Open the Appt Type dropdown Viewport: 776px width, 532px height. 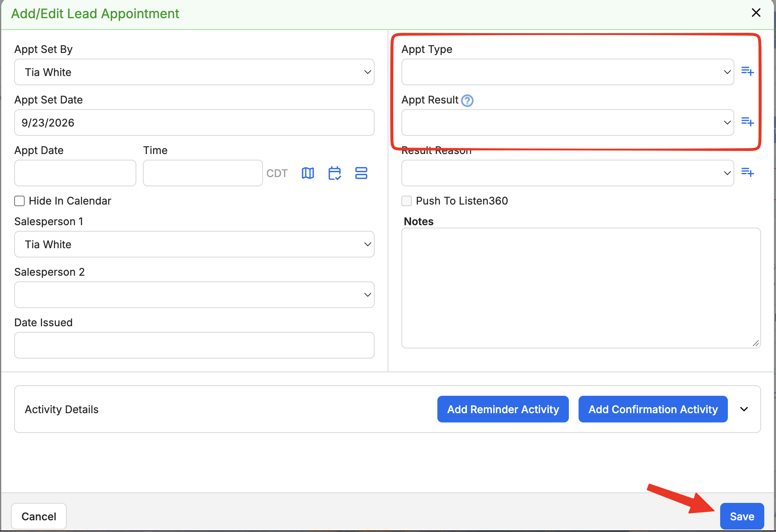[568, 72]
